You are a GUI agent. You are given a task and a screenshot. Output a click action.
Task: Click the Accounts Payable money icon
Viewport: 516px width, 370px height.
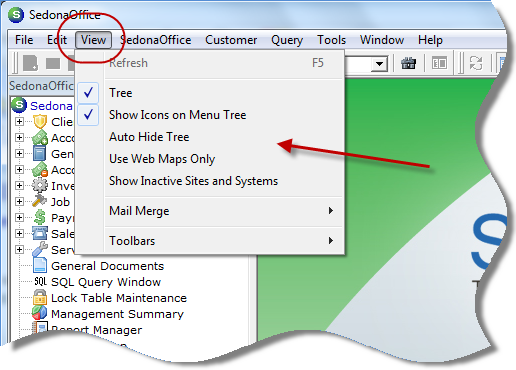pyautogui.click(x=40, y=170)
